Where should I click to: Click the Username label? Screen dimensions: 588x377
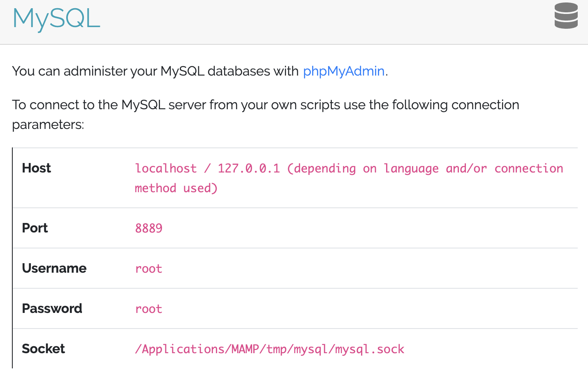[x=54, y=268]
